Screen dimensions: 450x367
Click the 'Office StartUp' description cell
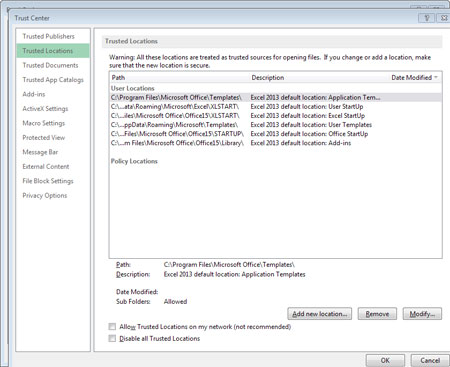[x=309, y=134]
